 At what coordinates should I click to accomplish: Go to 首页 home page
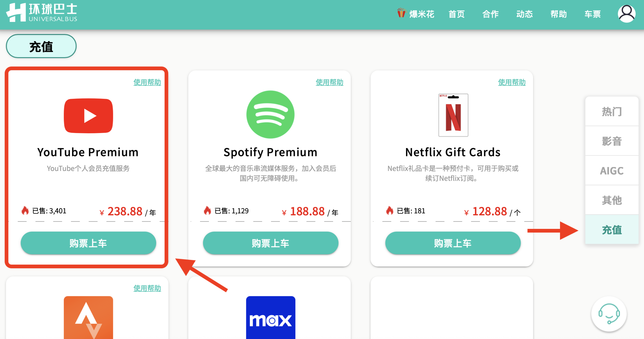point(456,14)
